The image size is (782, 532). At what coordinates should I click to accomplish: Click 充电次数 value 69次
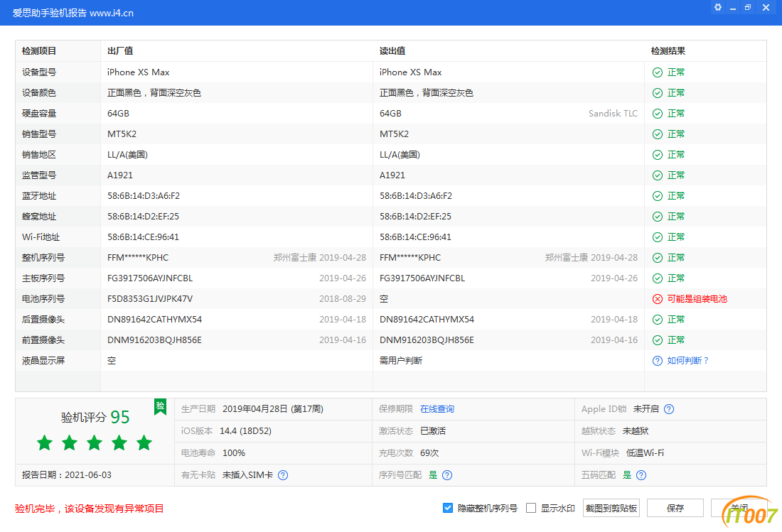click(429, 452)
